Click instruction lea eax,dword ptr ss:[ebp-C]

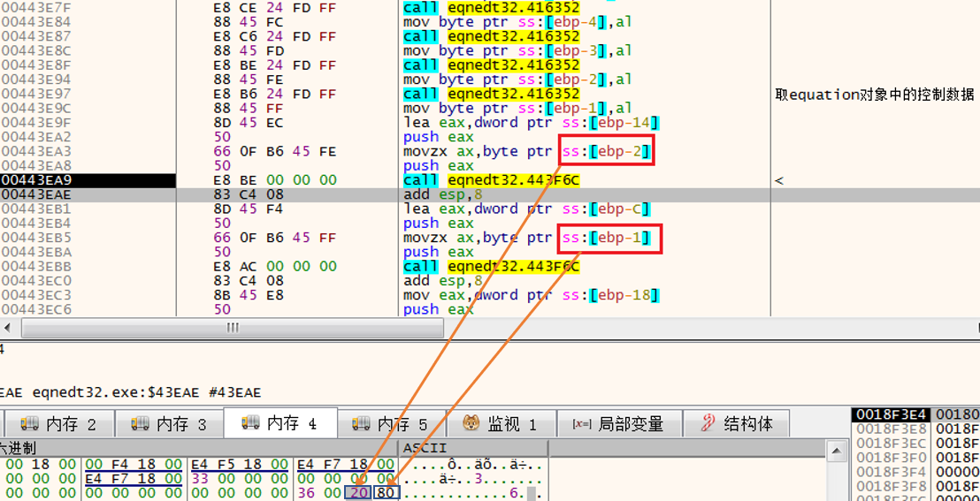coord(527,209)
